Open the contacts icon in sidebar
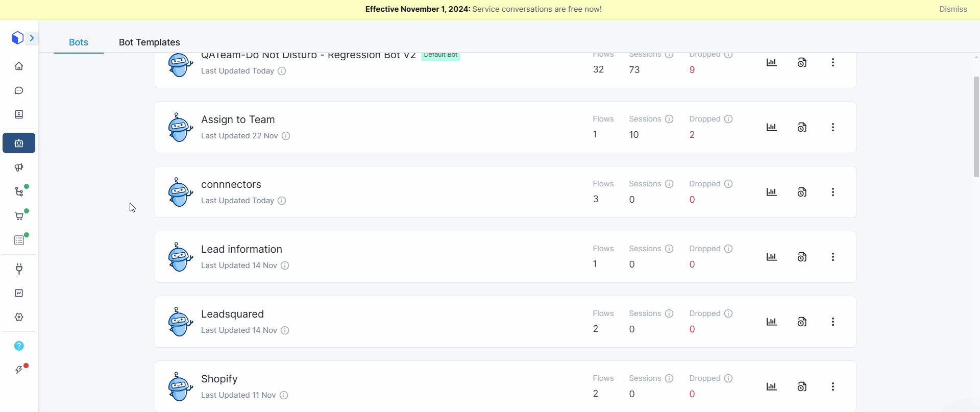This screenshot has width=980, height=412. point(19,114)
